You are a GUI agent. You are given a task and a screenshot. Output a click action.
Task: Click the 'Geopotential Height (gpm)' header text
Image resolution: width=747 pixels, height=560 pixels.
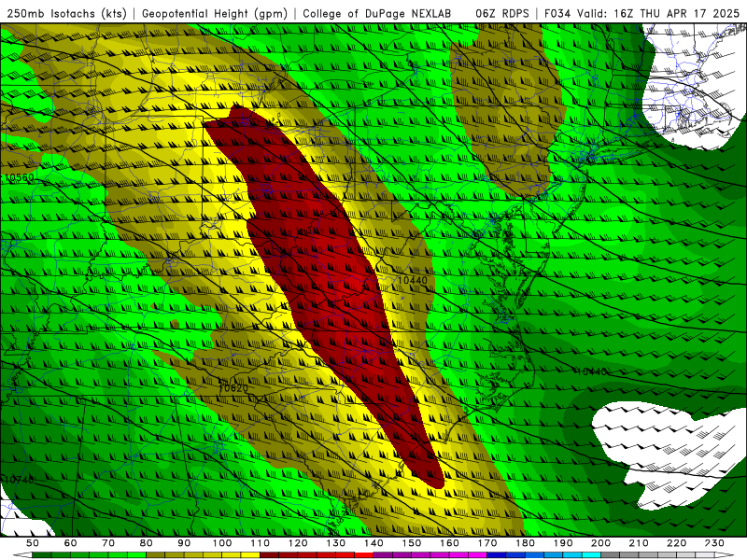[x=215, y=13]
